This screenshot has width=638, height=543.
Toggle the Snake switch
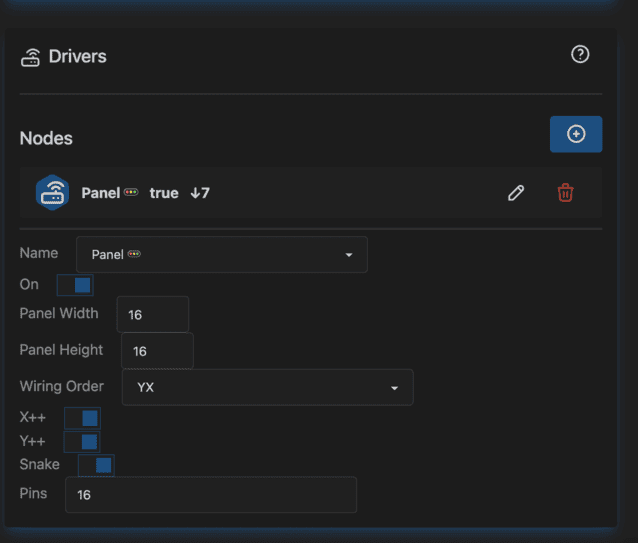click(96, 465)
